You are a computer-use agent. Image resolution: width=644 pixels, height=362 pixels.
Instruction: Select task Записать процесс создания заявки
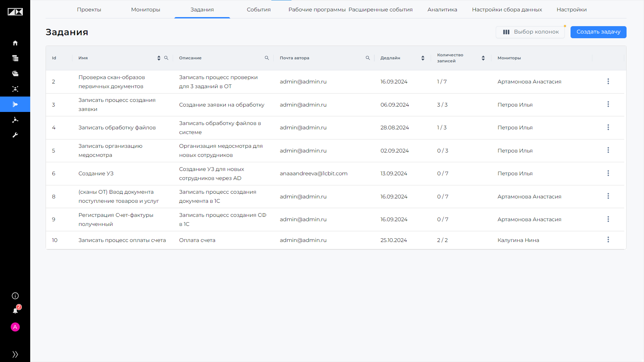[x=117, y=105]
